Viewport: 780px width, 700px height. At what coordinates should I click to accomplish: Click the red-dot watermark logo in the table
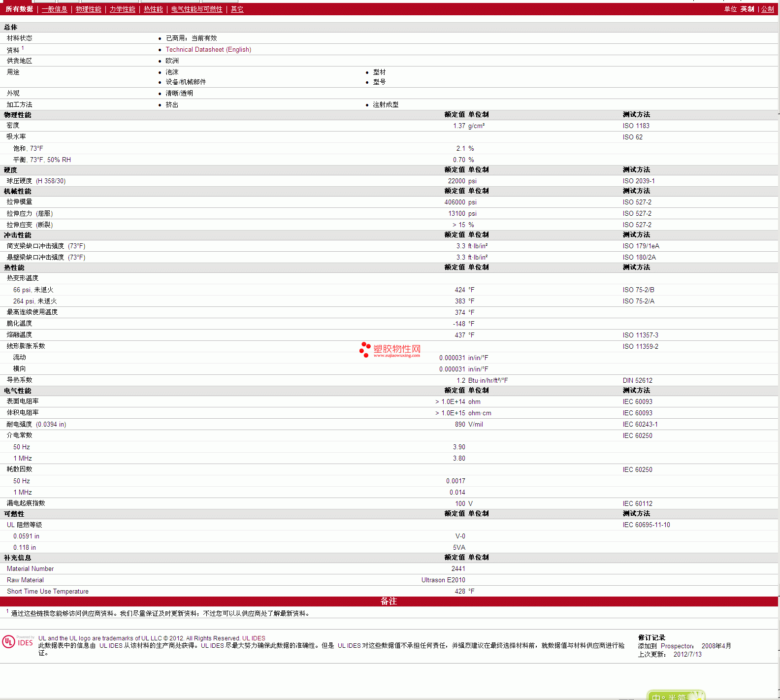[365, 349]
